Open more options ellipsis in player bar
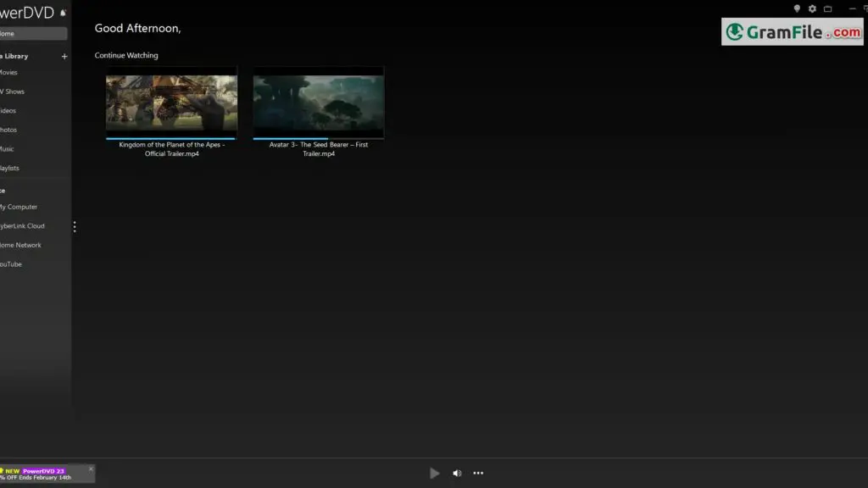 [x=478, y=473]
